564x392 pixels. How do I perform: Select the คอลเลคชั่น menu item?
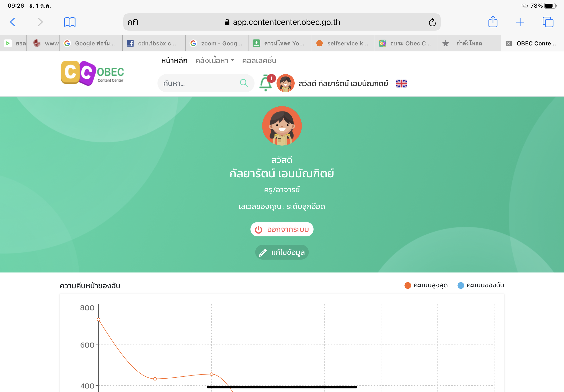click(259, 60)
